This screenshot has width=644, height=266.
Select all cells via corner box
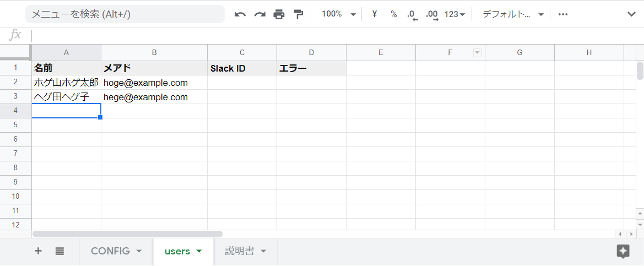(x=15, y=52)
